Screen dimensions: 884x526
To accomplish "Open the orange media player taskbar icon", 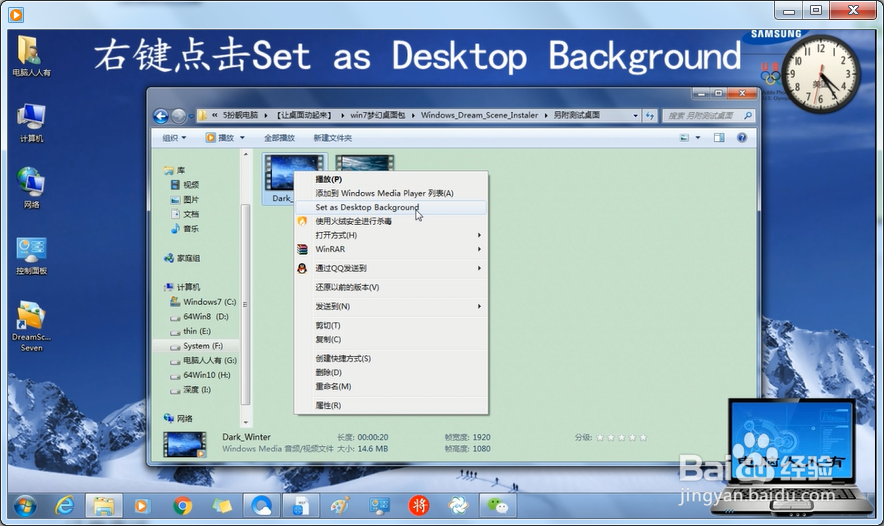I will click(142, 506).
